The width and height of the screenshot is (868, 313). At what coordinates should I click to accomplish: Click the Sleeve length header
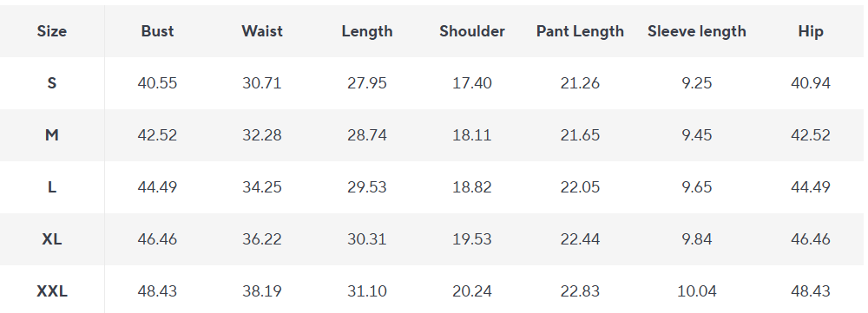(696, 31)
